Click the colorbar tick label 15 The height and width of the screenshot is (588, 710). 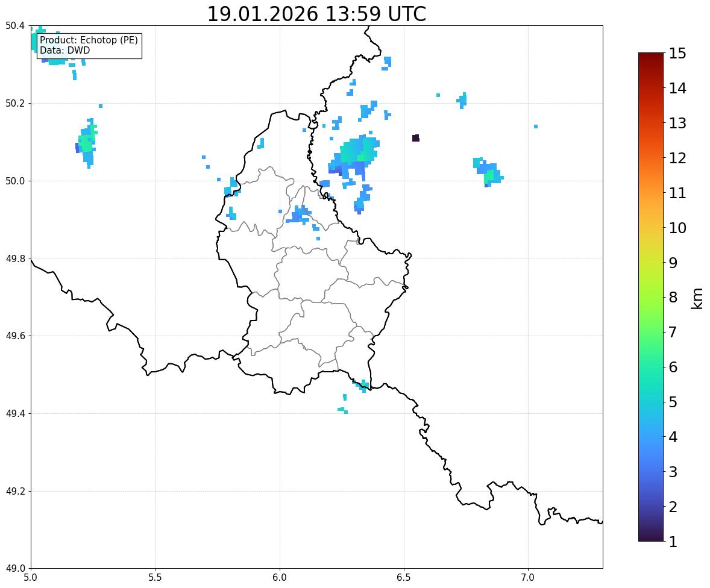pos(677,54)
